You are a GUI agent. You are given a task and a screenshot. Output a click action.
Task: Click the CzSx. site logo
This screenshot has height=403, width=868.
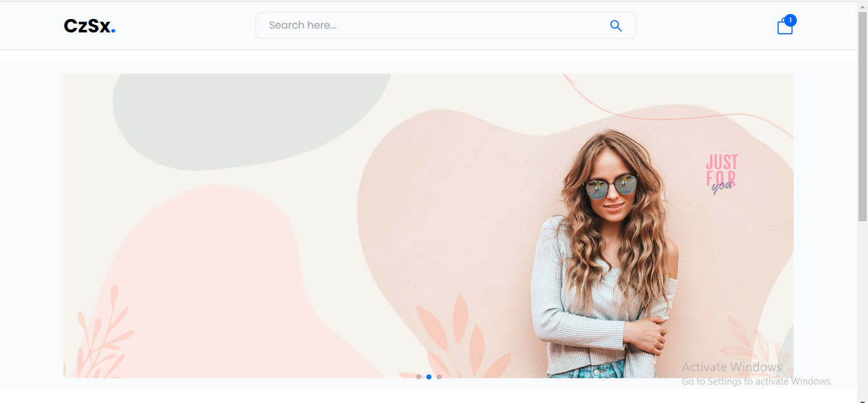[x=90, y=26]
